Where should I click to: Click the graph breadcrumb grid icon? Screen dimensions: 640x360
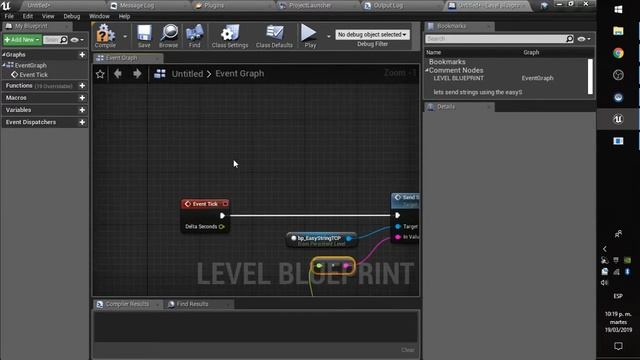pos(160,73)
